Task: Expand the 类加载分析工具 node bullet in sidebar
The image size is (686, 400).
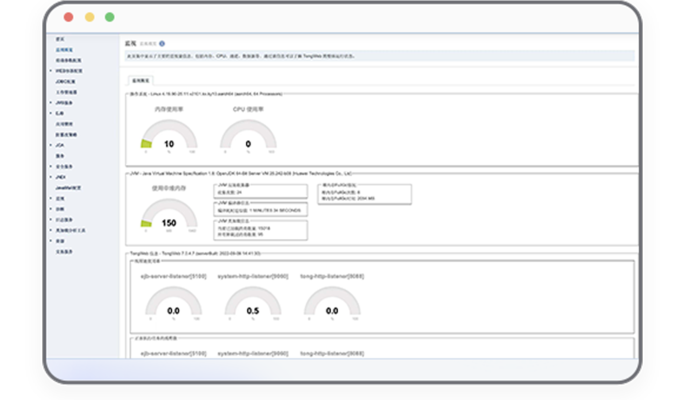Action: [51, 230]
